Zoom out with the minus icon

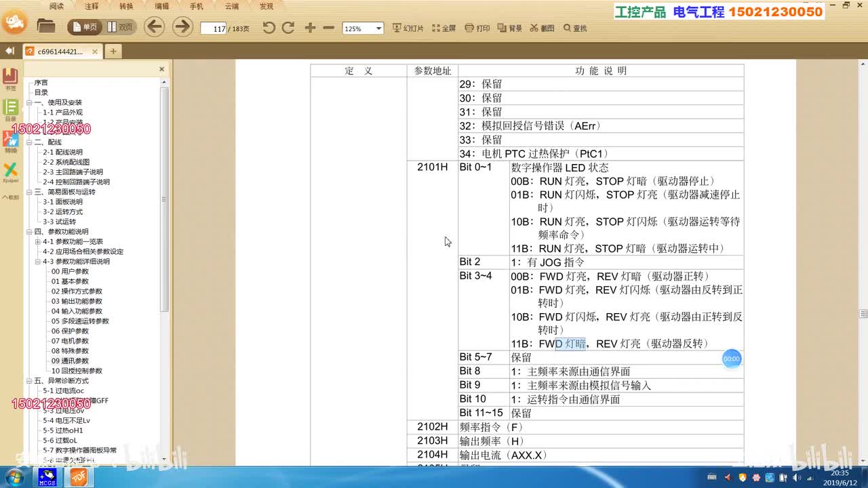[329, 28]
